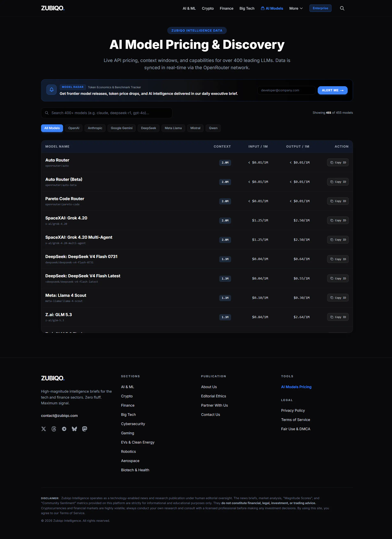Click the Enterprise button
Viewport: 392px width, 539px height.
[x=320, y=8]
